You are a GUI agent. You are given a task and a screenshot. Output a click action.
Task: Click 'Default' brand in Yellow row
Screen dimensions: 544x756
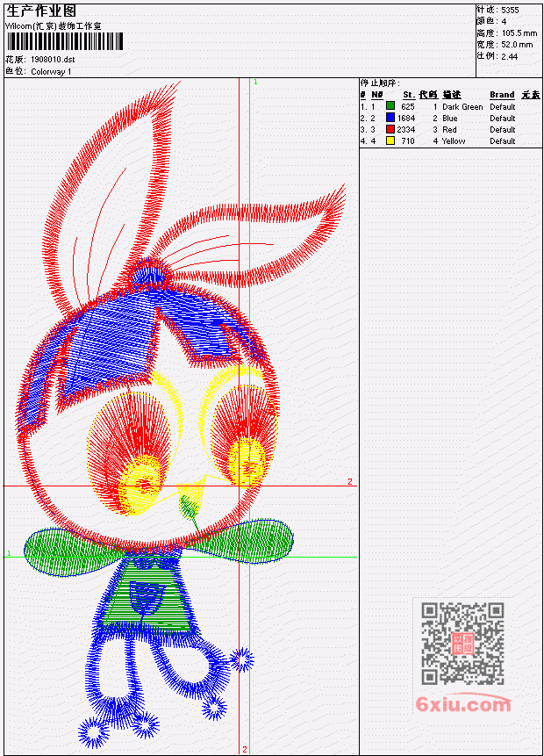tap(503, 141)
